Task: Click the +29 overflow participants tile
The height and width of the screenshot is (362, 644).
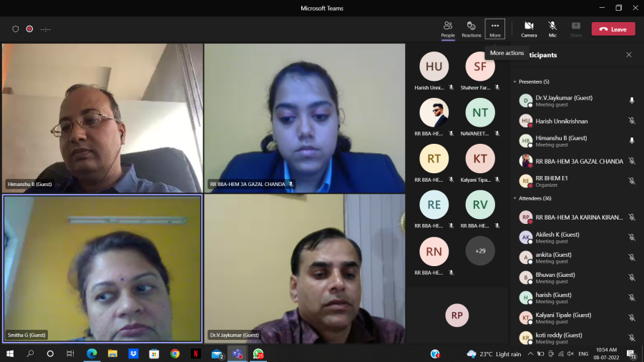Action: point(480,251)
